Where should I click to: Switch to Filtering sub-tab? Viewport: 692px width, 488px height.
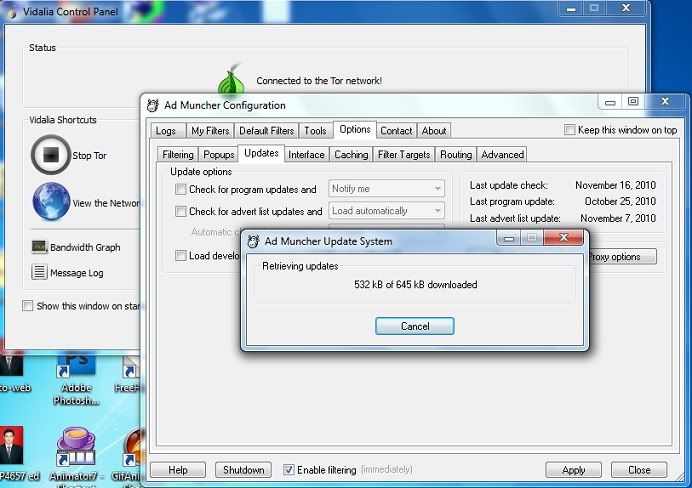tap(177, 154)
